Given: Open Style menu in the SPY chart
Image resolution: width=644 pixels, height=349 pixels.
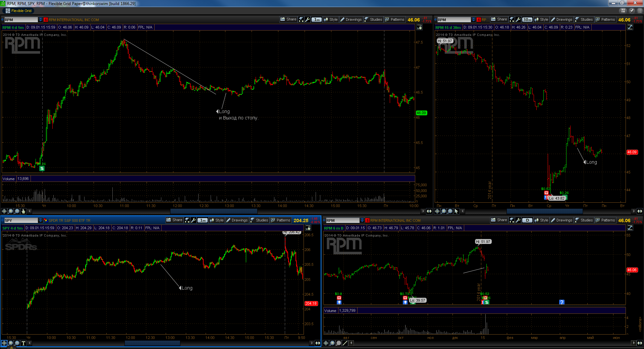Looking at the screenshot, I should pyautogui.click(x=217, y=220).
